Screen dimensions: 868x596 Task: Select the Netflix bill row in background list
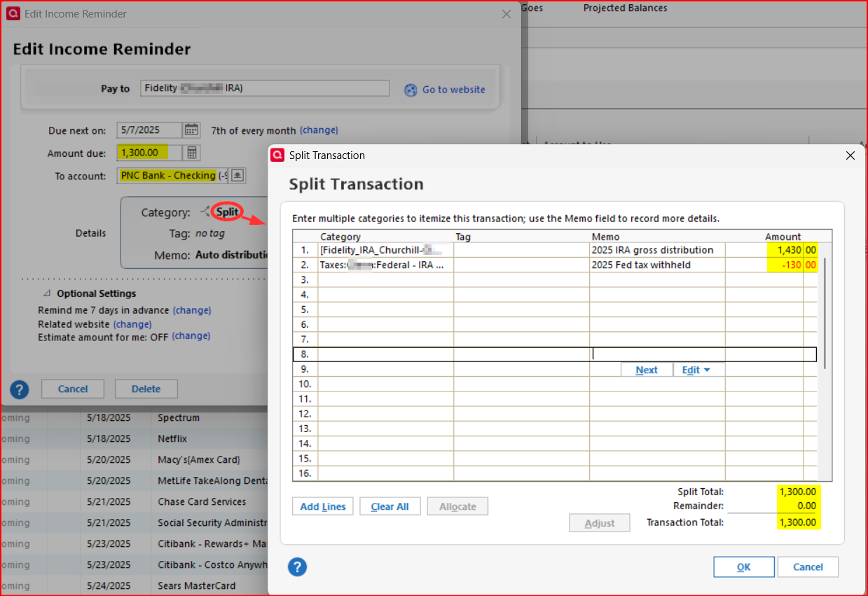tap(134, 439)
